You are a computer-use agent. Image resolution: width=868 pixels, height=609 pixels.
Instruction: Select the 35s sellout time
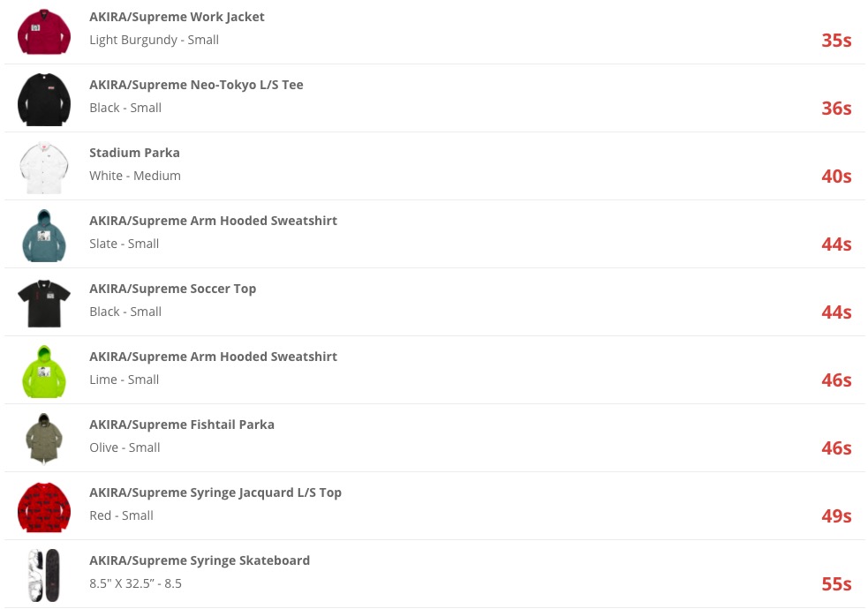(836, 41)
